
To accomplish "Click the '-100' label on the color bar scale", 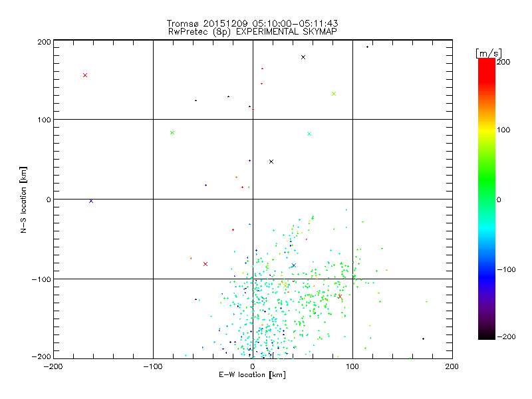I will [506, 269].
